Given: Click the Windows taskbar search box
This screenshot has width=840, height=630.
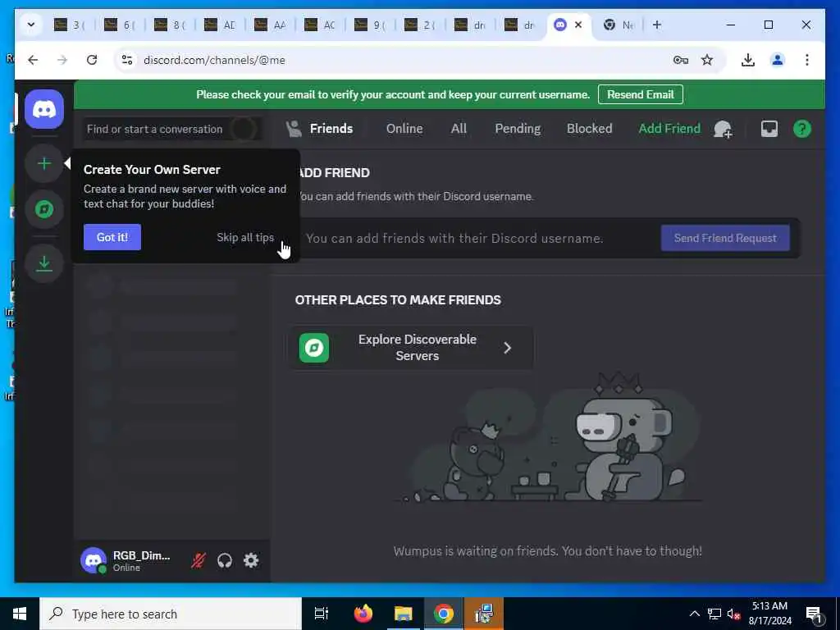Looking at the screenshot, I should point(171,614).
